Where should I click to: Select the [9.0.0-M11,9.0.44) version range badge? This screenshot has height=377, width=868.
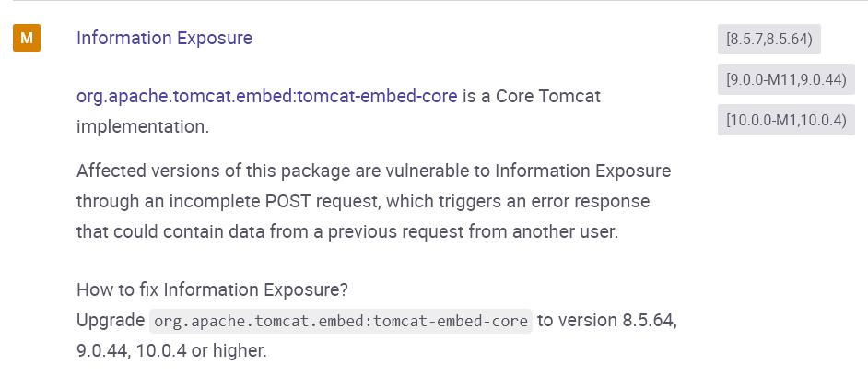786,80
